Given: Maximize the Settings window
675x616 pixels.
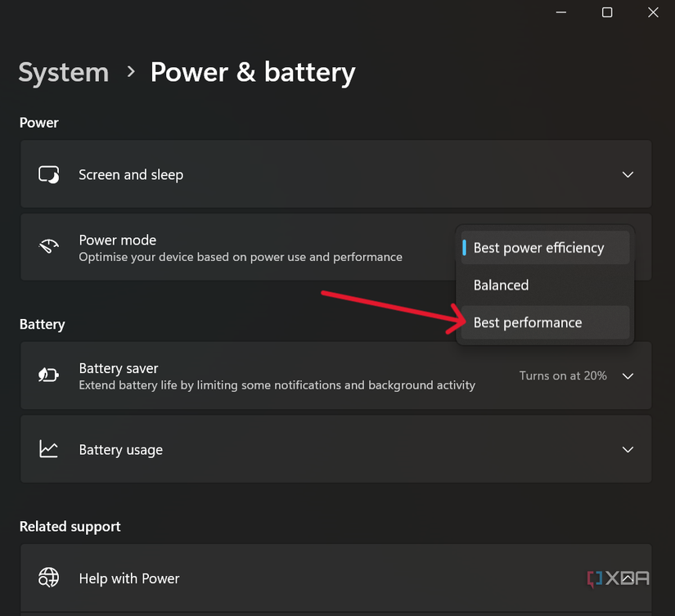Looking at the screenshot, I should pyautogui.click(x=606, y=12).
